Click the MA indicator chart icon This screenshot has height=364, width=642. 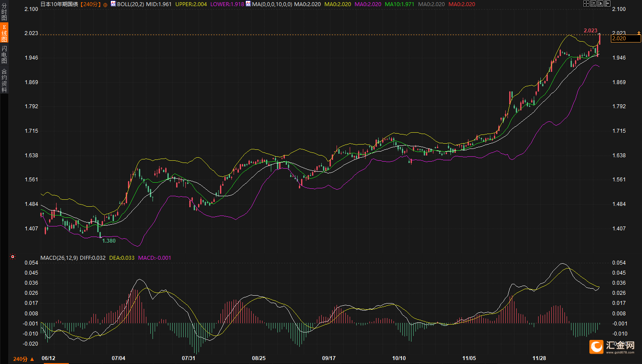click(x=248, y=4)
